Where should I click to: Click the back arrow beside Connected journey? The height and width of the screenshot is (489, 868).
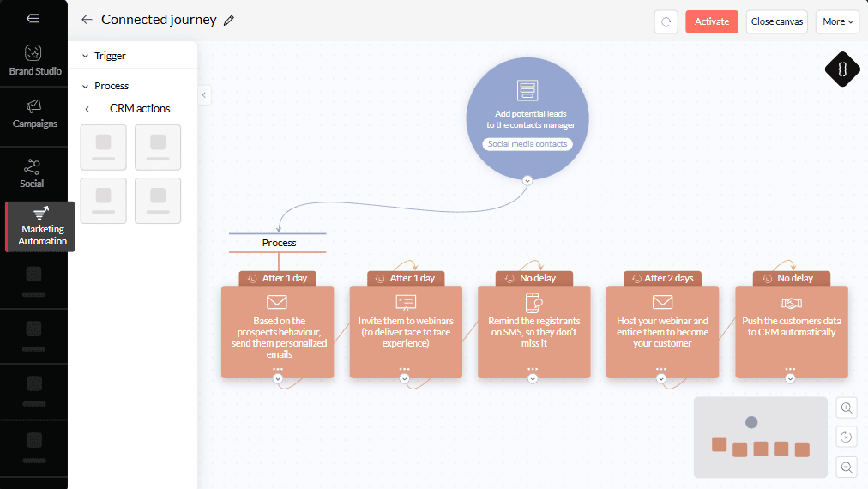(x=86, y=20)
